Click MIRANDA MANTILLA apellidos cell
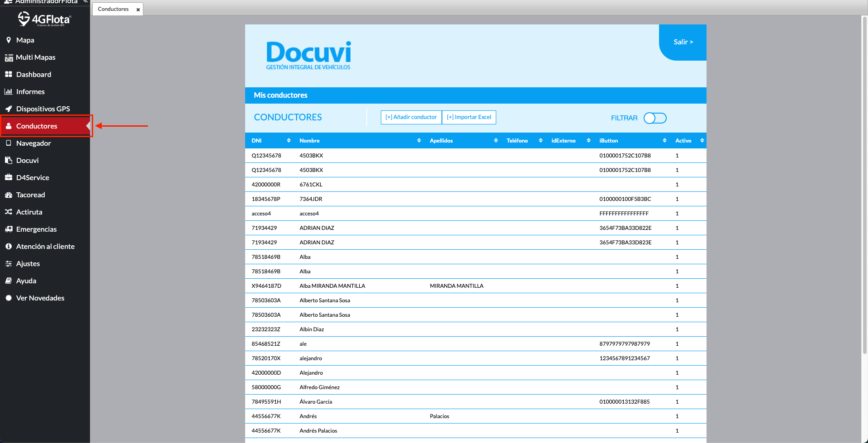Screen dimensions: 868x443 pyautogui.click(x=456, y=286)
